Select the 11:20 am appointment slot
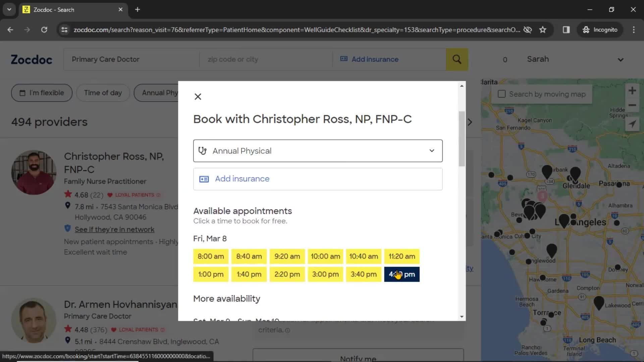 (x=402, y=256)
